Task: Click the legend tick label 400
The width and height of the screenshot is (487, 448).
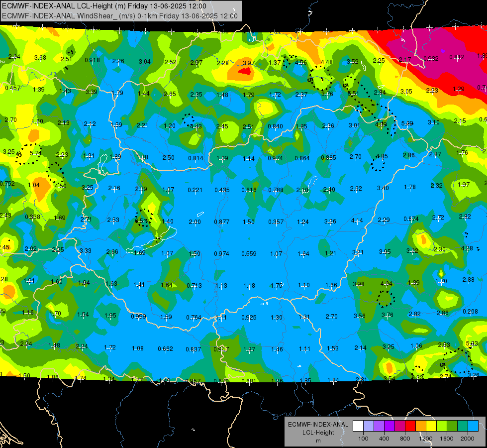Action: (x=384, y=439)
